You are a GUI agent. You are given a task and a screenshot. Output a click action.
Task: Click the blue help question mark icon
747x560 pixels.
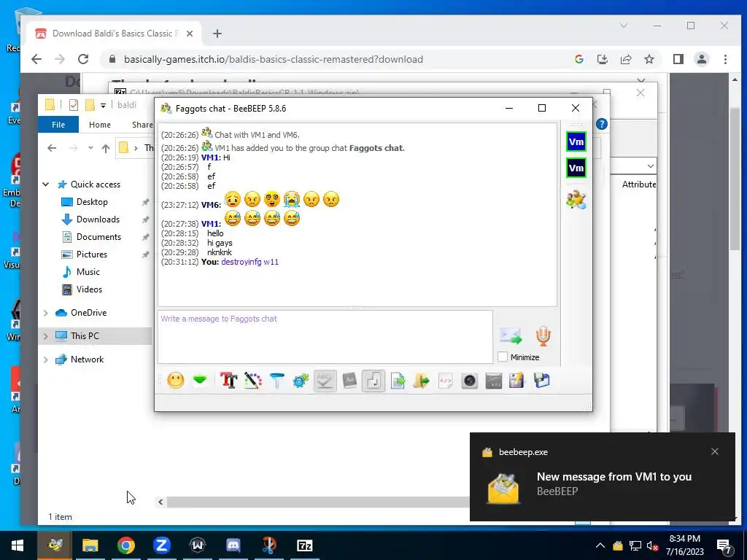pyautogui.click(x=602, y=124)
